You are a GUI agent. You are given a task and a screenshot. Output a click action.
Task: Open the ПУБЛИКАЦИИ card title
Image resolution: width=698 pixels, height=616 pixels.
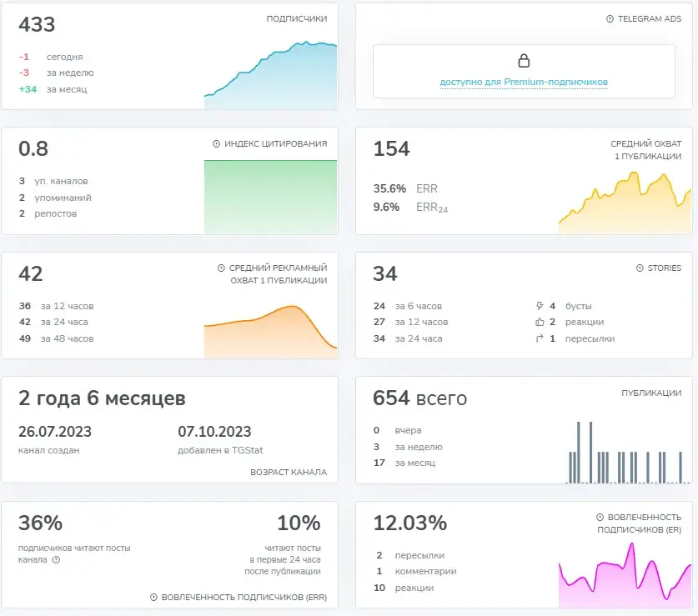click(651, 393)
